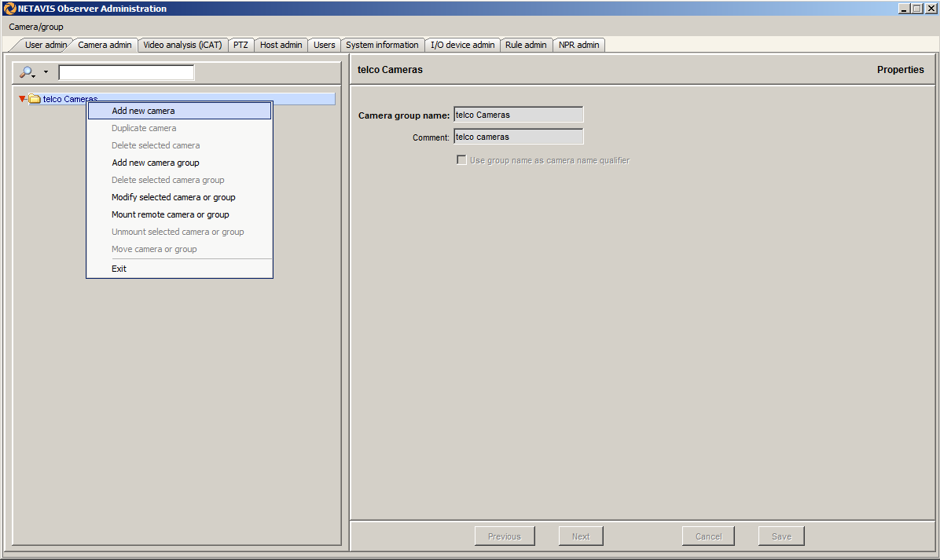The height and width of the screenshot is (560, 940).
Task: Choose 'Add new camera' from context menu
Action: coord(143,111)
